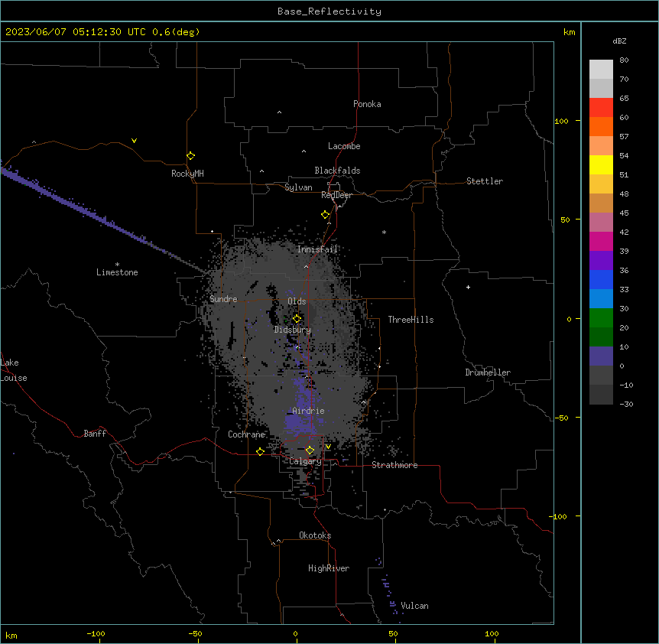Click the yellow diamond marker south of RedDeer
This screenshot has height=644, width=659.
coord(325,215)
